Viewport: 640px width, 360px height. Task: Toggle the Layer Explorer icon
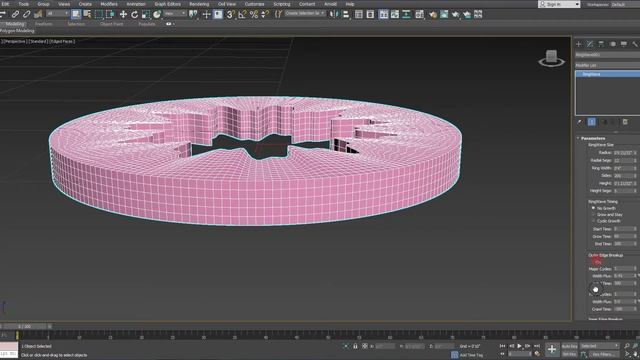370,14
